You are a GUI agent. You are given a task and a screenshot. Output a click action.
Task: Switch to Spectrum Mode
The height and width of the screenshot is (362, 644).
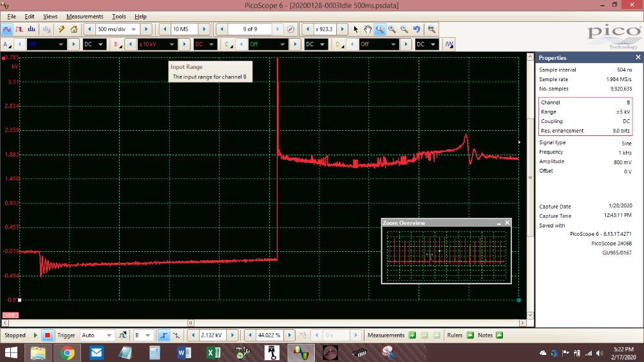tap(32, 29)
